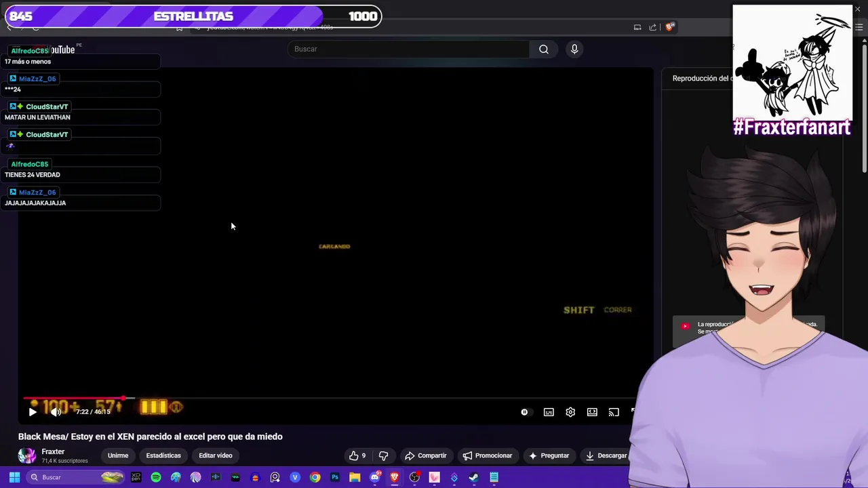
Task: Click chat message JAJAJAJAKAJAJJA
Action: (35, 203)
